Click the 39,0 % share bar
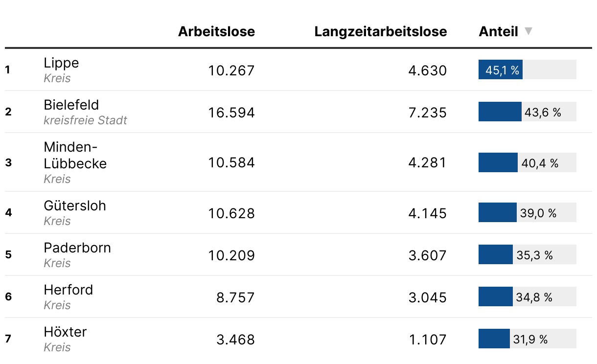The image size is (597, 364). coord(498,213)
